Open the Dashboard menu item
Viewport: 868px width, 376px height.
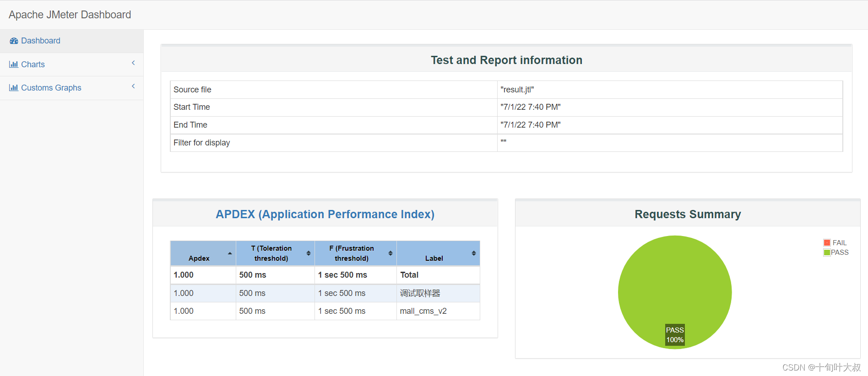pyautogui.click(x=71, y=41)
